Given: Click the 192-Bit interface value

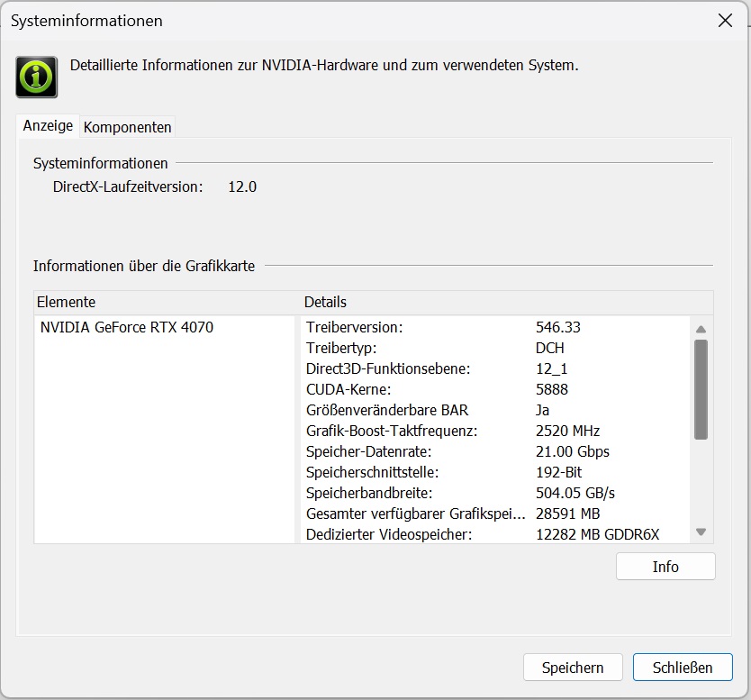Looking at the screenshot, I should tap(558, 472).
